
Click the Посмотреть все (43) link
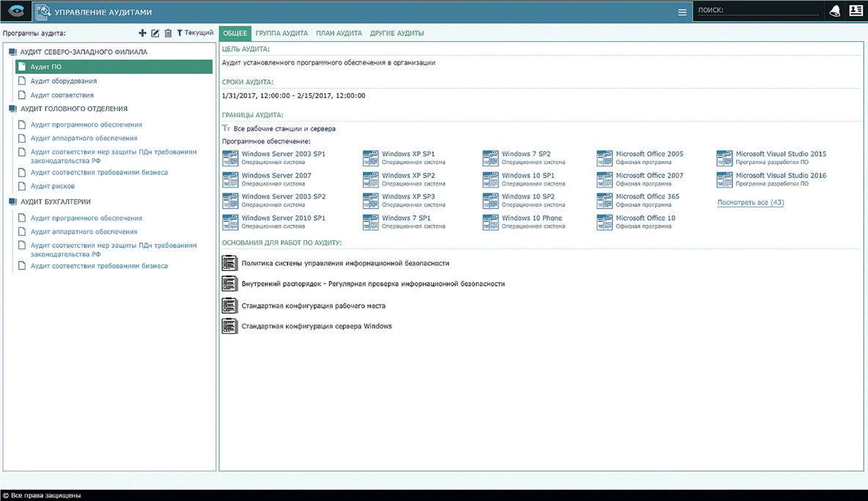750,202
